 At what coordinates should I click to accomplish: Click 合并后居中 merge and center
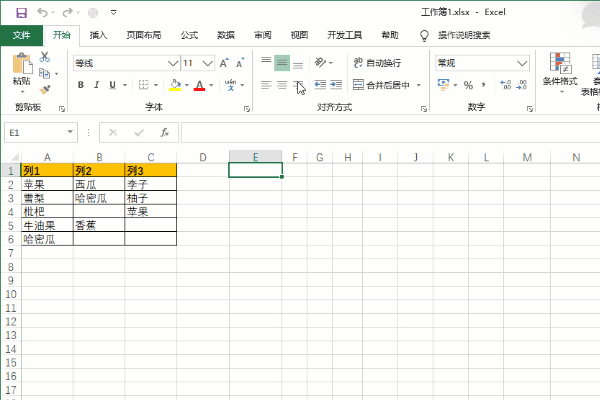click(x=381, y=85)
